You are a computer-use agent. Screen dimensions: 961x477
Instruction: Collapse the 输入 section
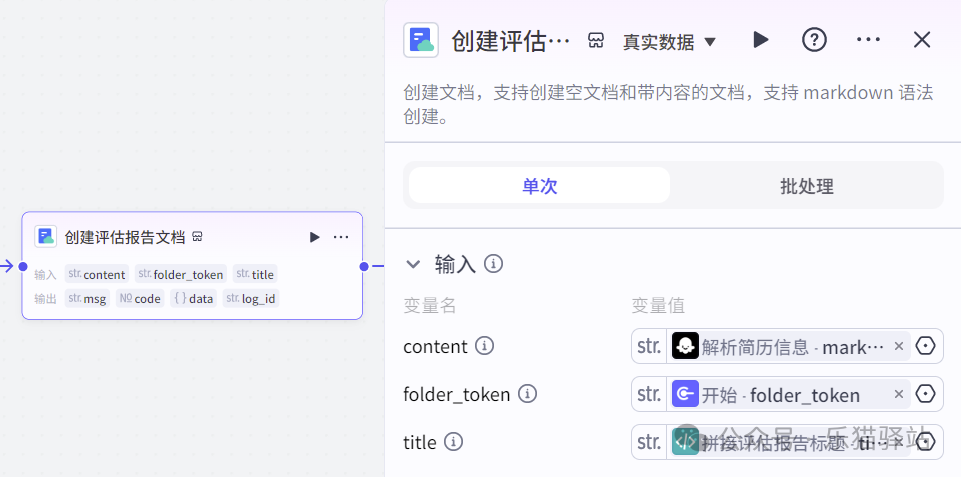pos(413,264)
